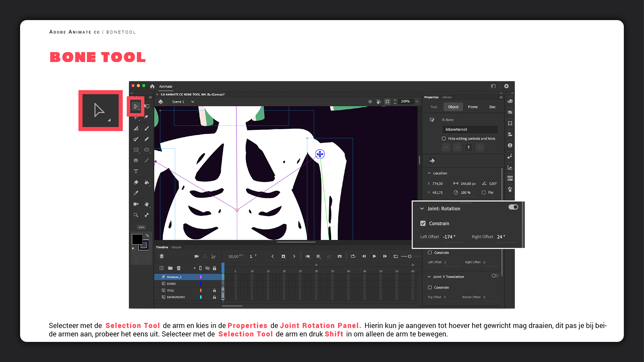
Task: Collapse the Joint: Y Translation section
Action: pyautogui.click(x=429, y=277)
